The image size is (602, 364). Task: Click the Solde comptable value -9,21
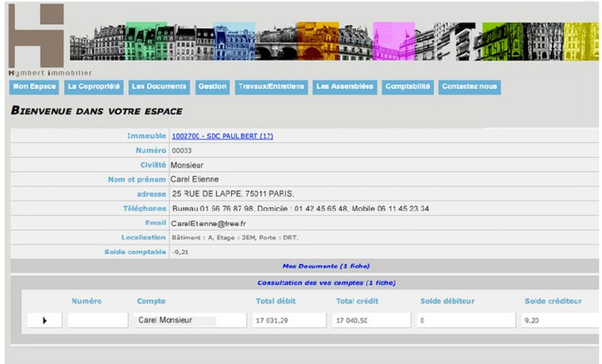pyautogui.click(x=180, y=253)
